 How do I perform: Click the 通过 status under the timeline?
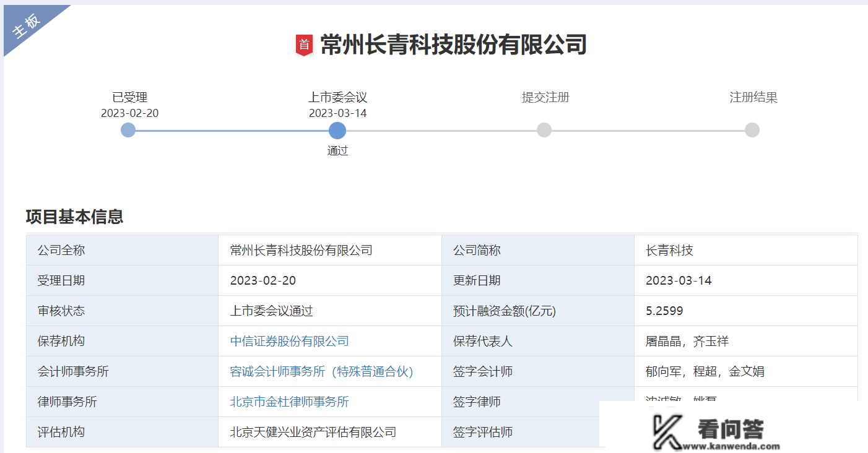tap(337, 150)
